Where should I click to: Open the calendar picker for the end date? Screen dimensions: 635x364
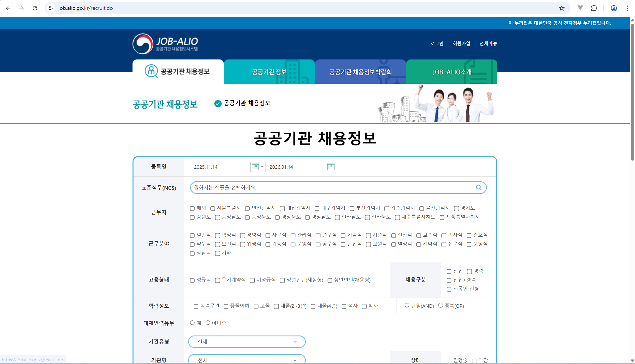[331, 167]
